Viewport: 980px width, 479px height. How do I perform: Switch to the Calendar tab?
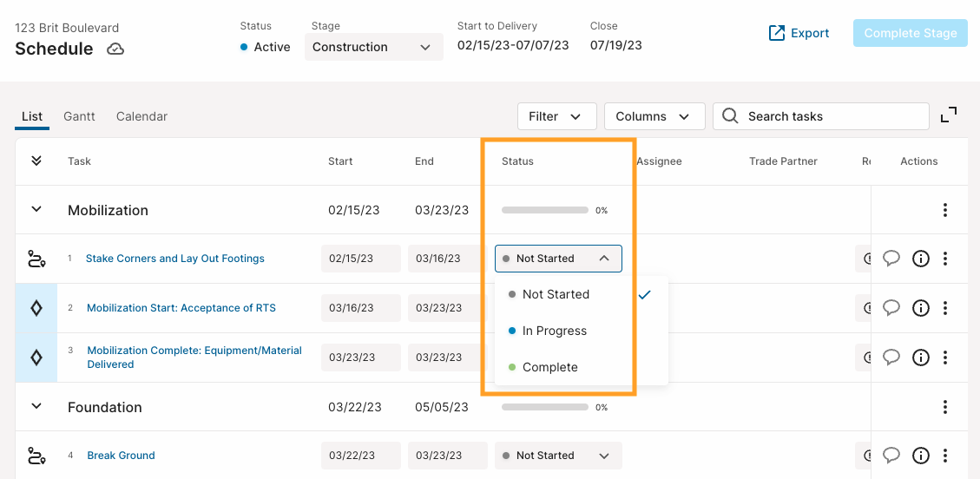pyautogui.click(x=141, y=116)
